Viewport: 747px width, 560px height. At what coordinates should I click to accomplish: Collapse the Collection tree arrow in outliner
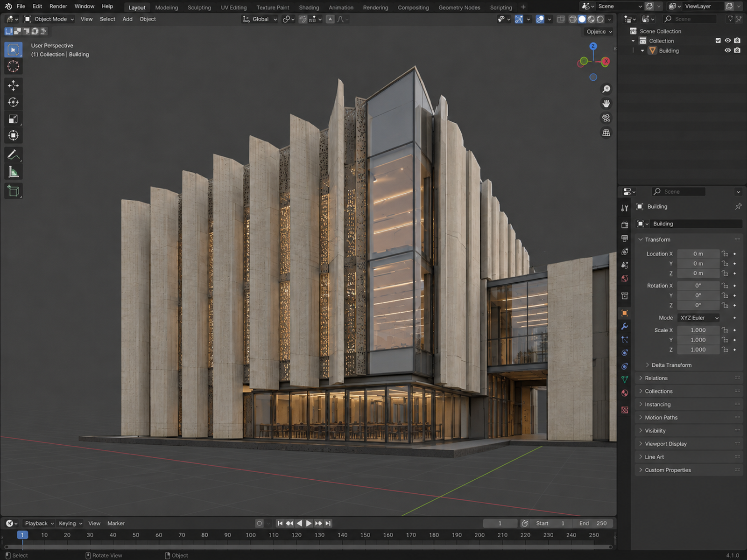(633, 41)
